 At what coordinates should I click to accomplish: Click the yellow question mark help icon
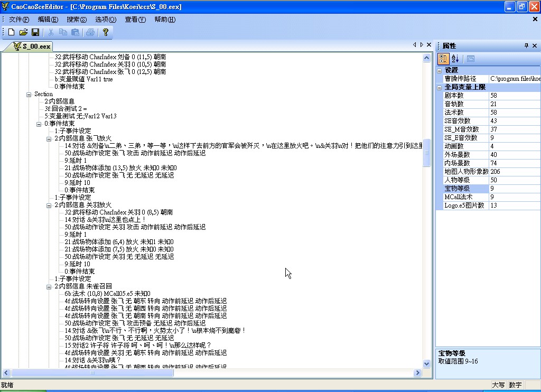105,32
